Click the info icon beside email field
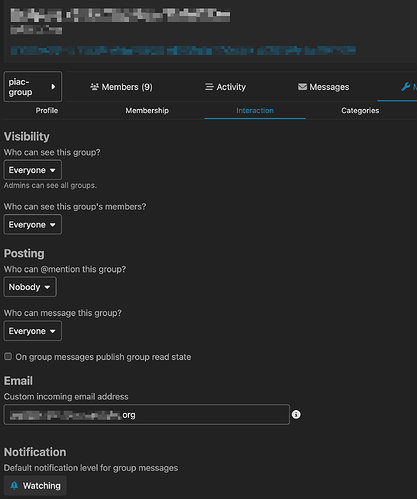 point(296,414)
